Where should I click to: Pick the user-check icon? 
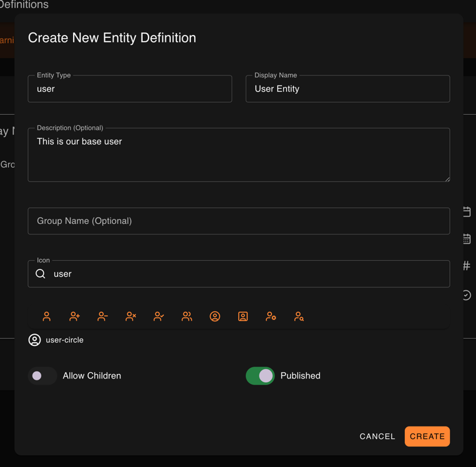tap(158, 317)
